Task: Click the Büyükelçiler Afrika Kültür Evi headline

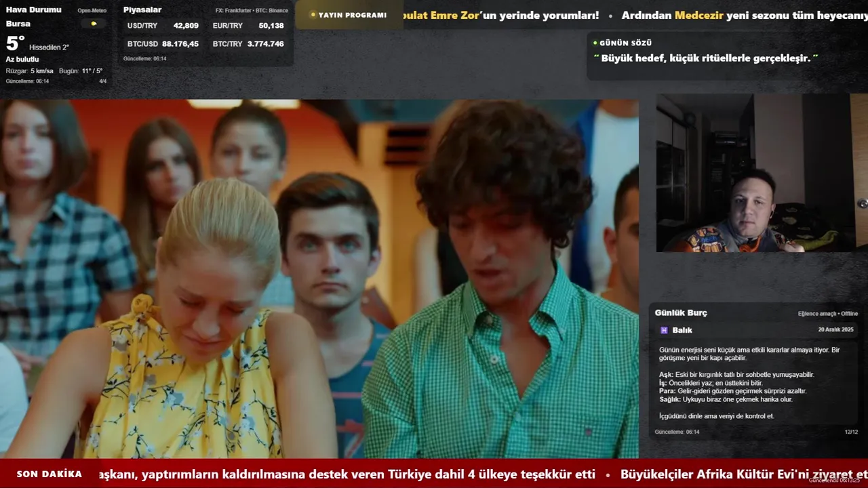Action: pos(743,474)
